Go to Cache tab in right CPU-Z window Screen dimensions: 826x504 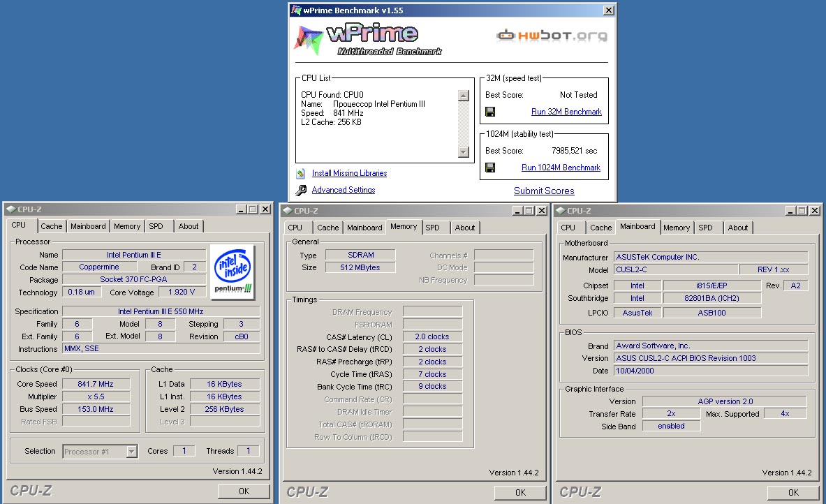(600, 228)
